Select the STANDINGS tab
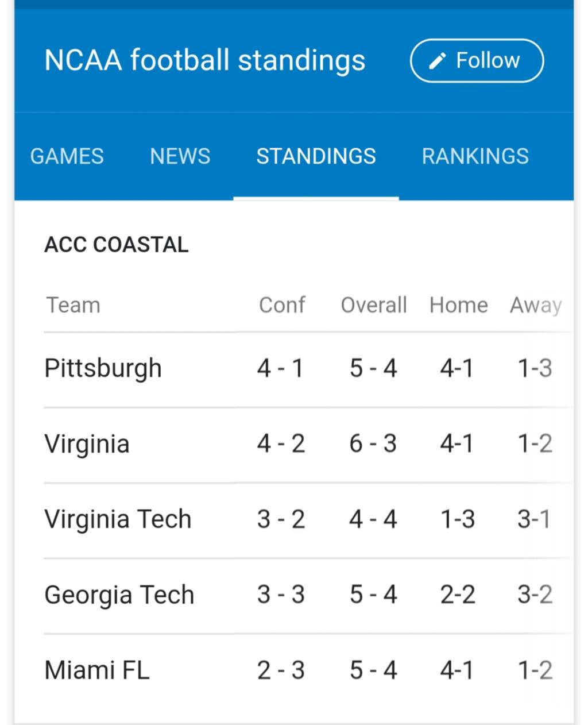588x725 pixels. (316, 156)
